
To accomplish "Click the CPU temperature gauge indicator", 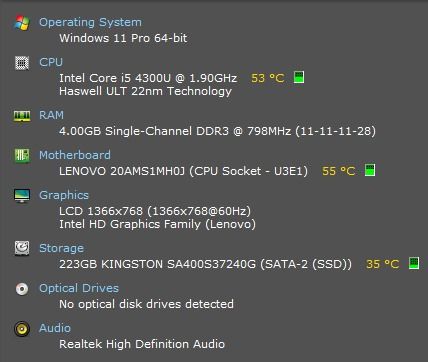I will [x=299, y=77].
